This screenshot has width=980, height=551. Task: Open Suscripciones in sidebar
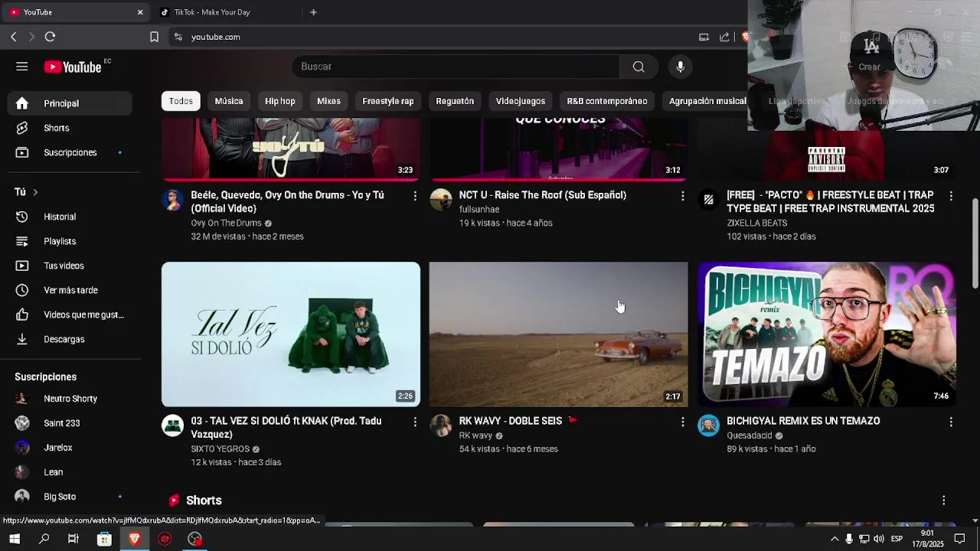(70, 152)
